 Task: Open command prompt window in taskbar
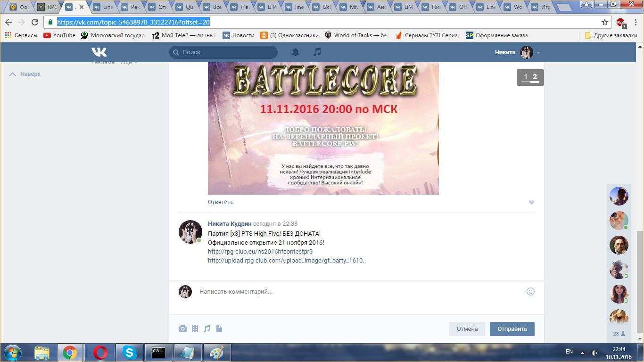click(x=158, y=353)
